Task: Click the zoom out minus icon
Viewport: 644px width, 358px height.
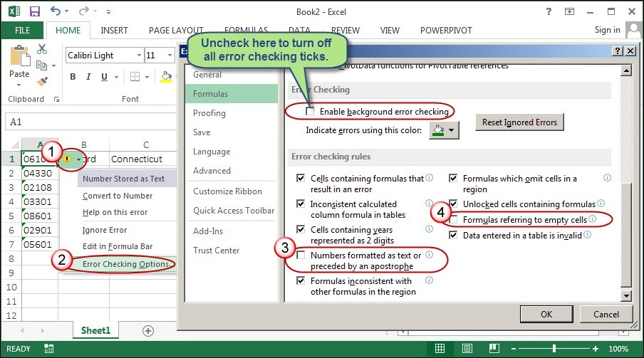Action: 514,349
